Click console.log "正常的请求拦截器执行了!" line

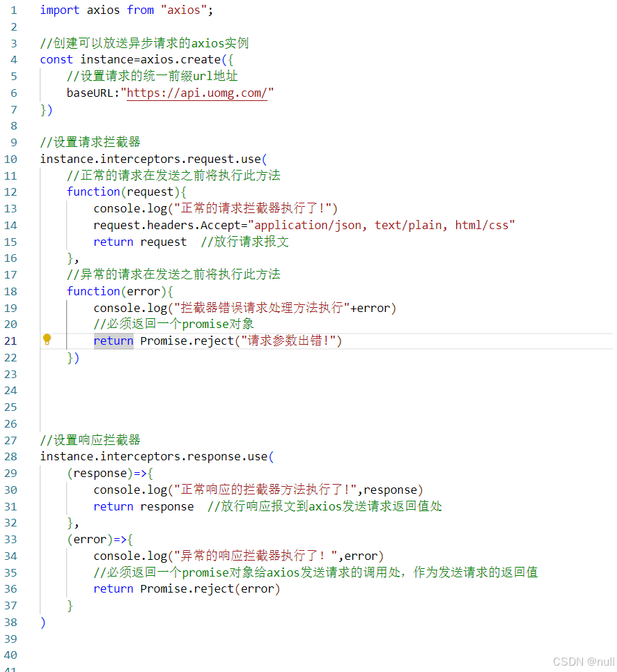215,209
